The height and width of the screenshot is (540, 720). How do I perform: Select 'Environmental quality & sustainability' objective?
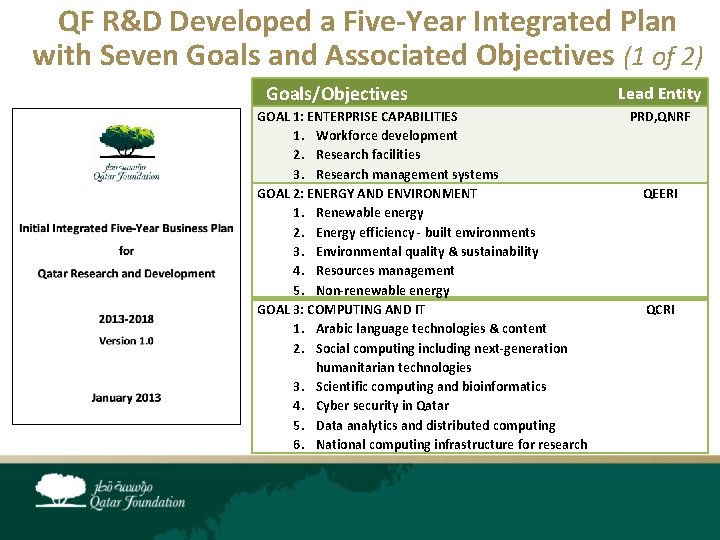(427, 252)
